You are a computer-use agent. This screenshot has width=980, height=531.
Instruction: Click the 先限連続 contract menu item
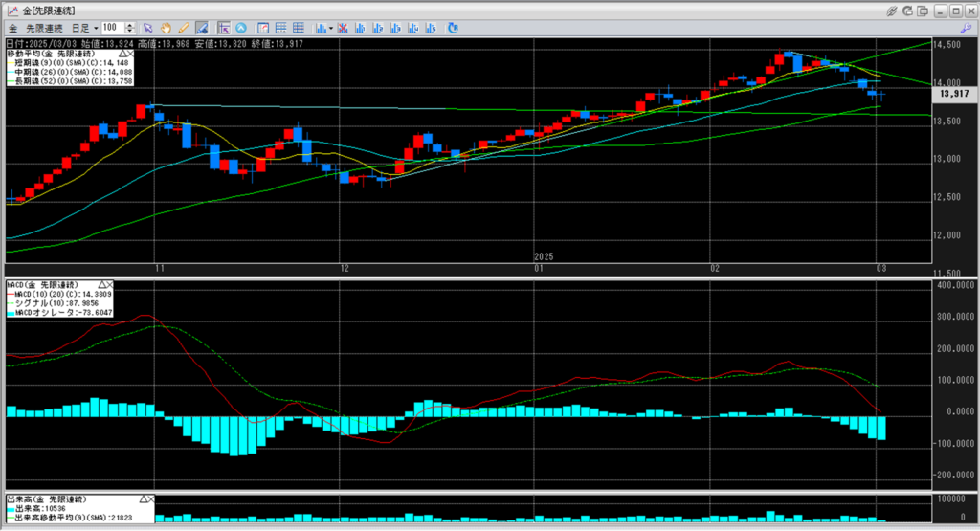(x=43, y=28)
